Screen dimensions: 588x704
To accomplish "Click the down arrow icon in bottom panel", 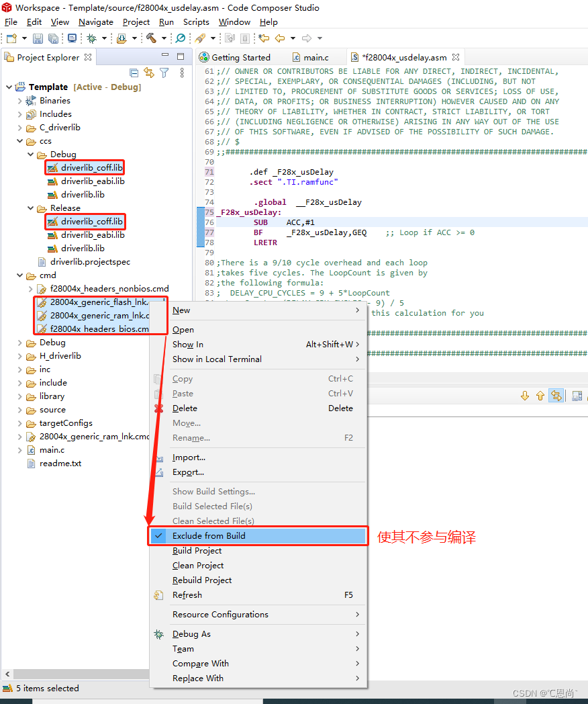I will coord(525,396).
